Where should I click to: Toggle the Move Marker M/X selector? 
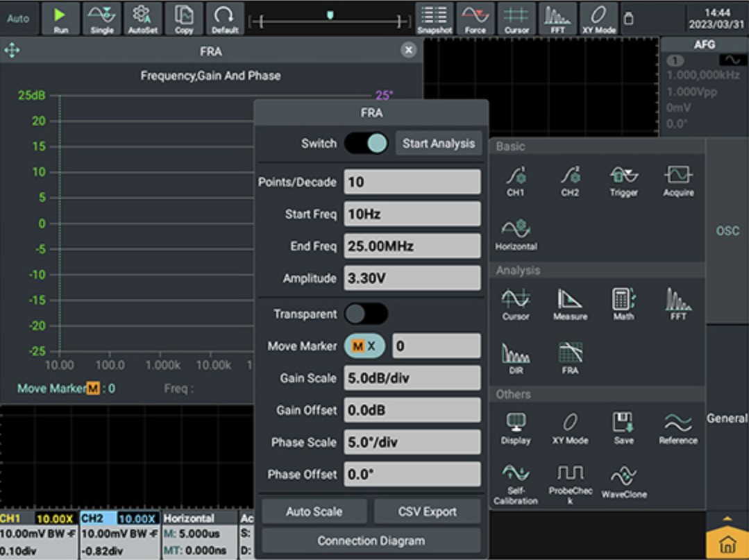[364, 346]
